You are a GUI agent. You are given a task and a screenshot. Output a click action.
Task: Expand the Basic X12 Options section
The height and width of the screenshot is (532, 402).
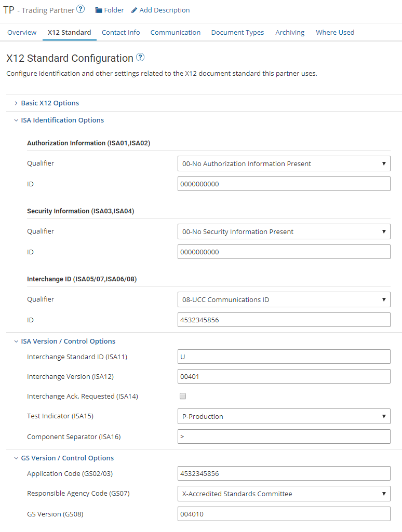(x=50, y=103)
